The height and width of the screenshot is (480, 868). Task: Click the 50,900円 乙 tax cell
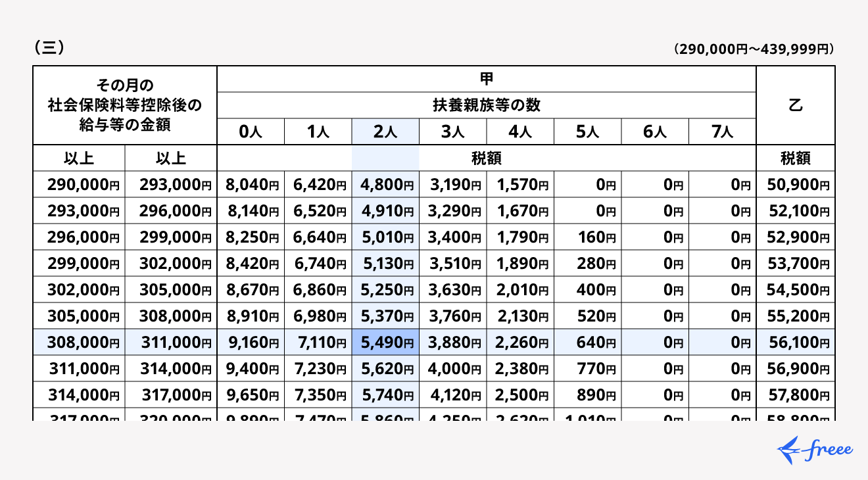point(796,184)
